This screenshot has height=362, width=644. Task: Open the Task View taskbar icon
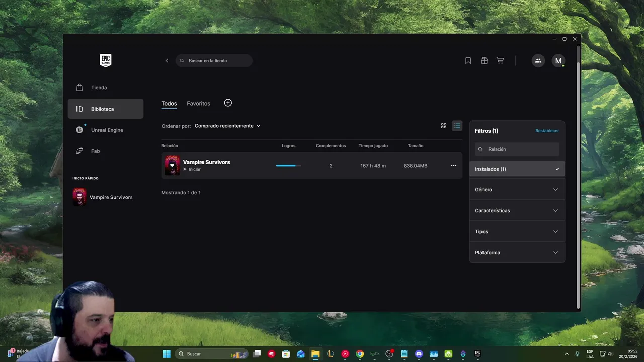click(x=257, y=354)
